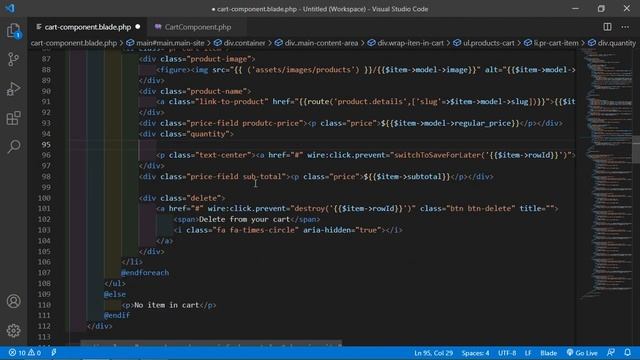Click 'switchToSaveForLater' on line 96
The width and height of the screenshot is (640, 360).
(x=437, y=155)
